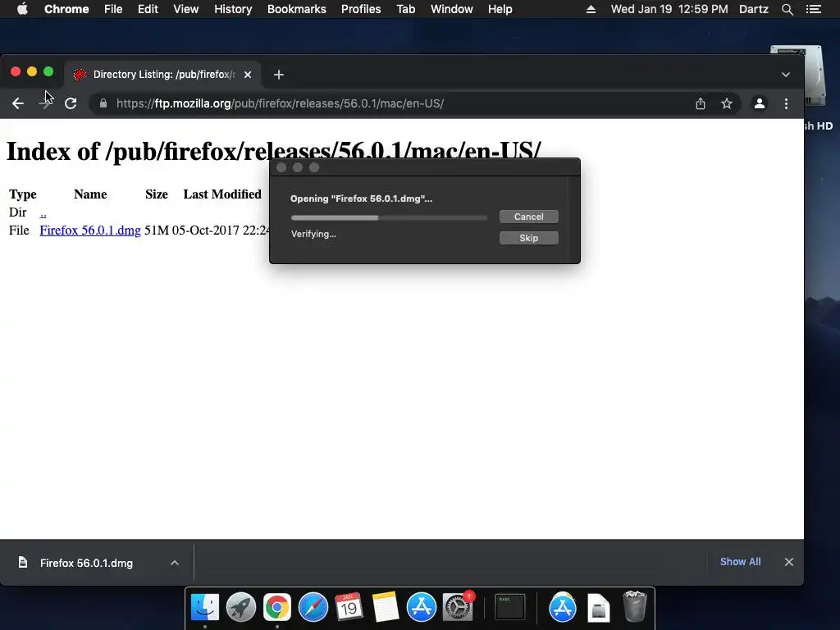Open the Firefox 56.0.1.dmg file link
Viewport: 840px width, 630px height.
[90, 231]
